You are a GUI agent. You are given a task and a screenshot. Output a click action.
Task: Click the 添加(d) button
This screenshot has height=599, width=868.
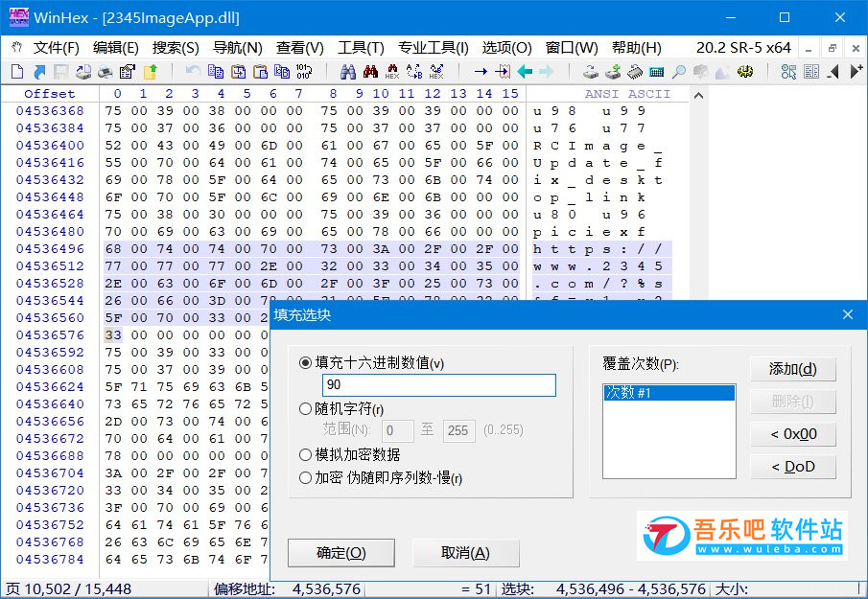[x=793, y=369]
